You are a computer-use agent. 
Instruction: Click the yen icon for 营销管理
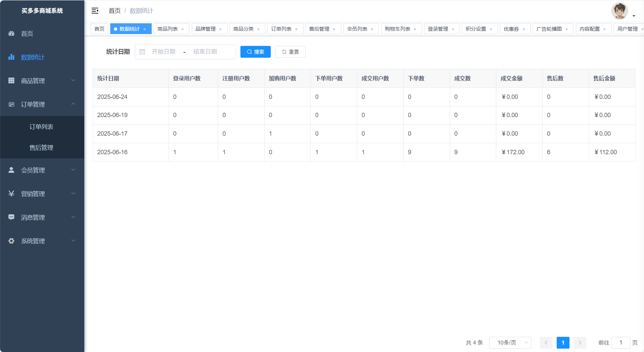11,194
